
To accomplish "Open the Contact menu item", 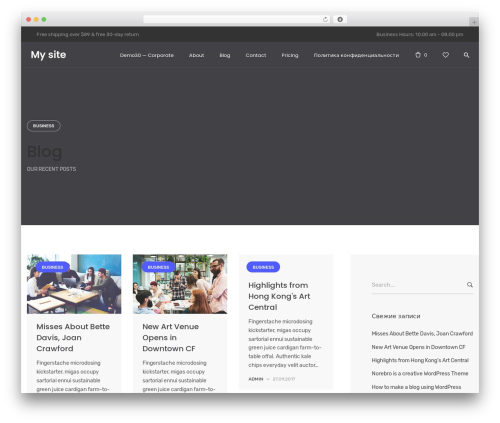I will (x=256, y=55).
